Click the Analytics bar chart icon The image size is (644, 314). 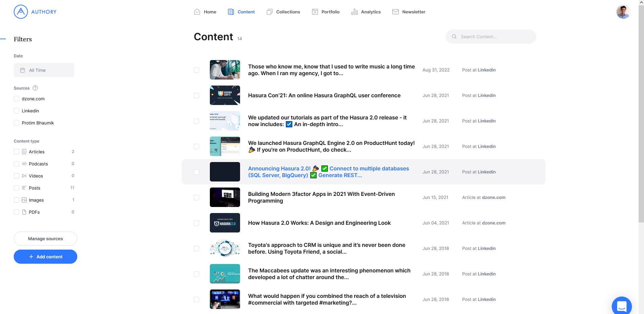tap(354, 12)
